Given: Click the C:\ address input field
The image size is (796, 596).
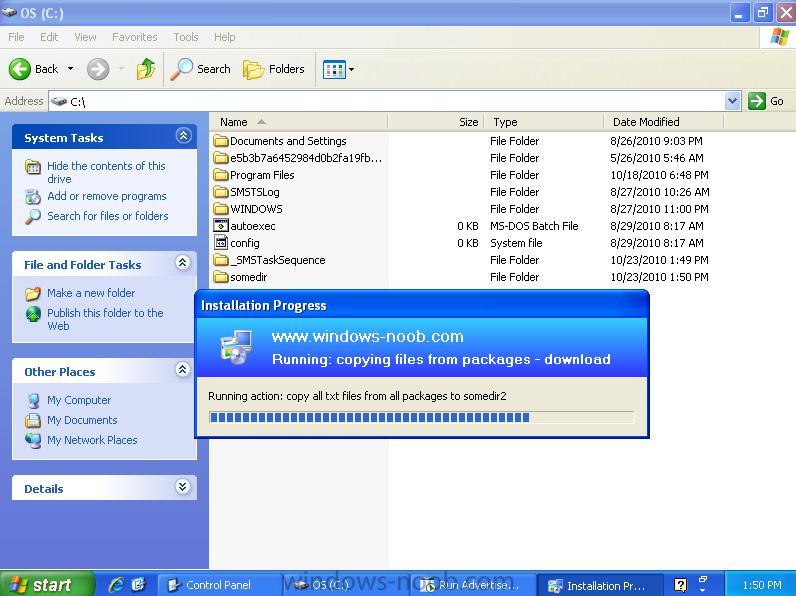Looking at the screenshot, I should (386, 101).
